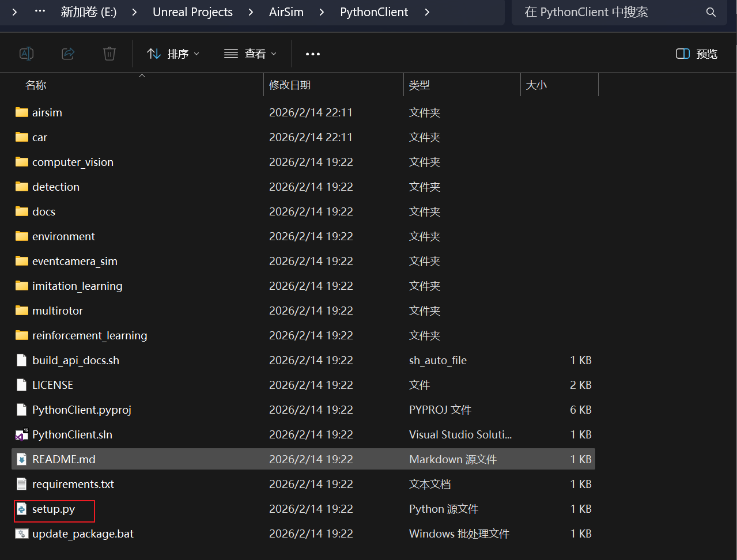Click the requirements.txt text file icon
The image size is (737, 560).
(22, 484)
